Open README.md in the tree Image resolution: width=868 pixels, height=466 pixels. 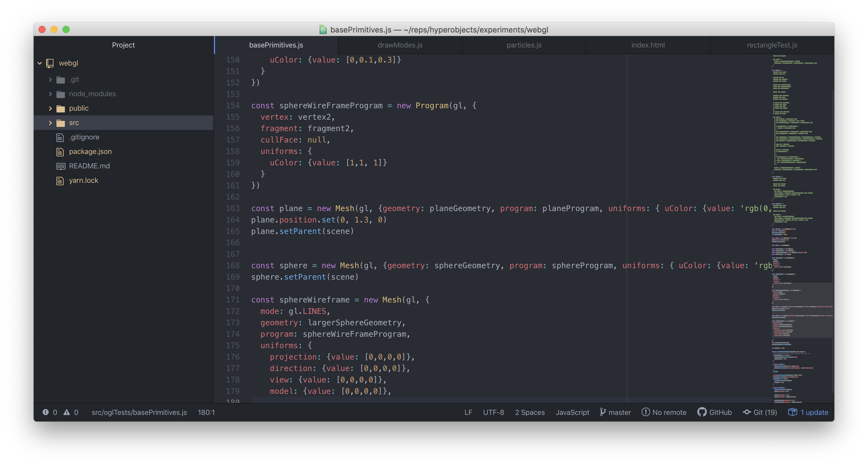tap(89, 166)
